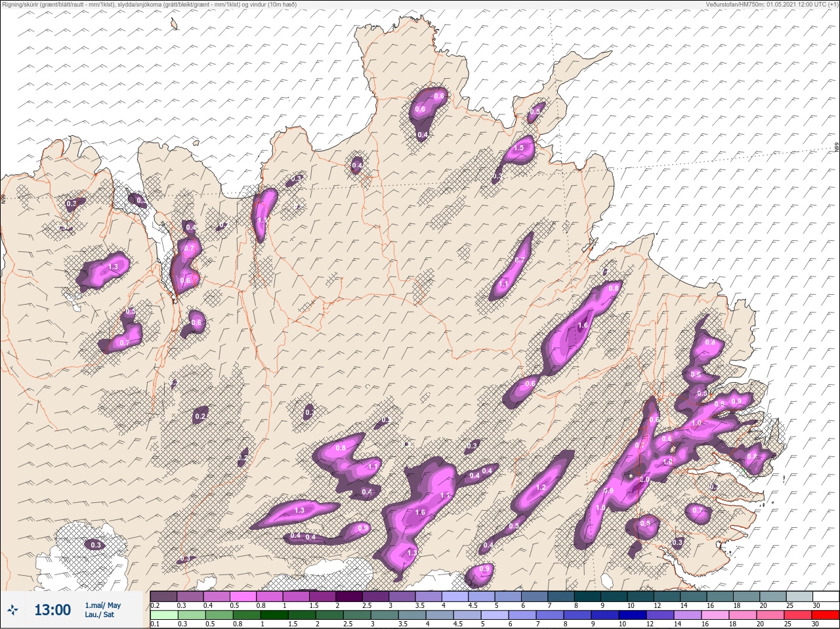Image resolution: width=840 pixels, height=629 pixels.
Task: Click the precipitation cell labeled 2.0
Action: click(644, 480)
